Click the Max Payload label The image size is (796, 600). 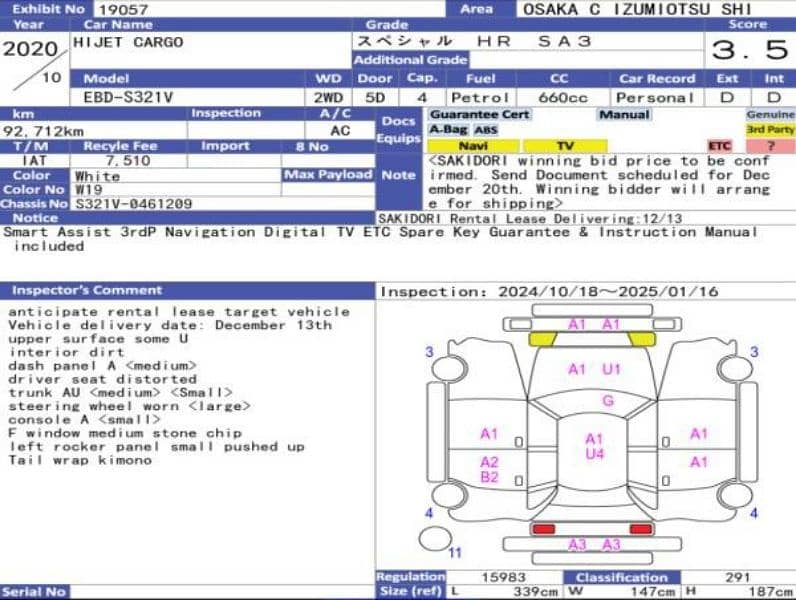[328, 175]
